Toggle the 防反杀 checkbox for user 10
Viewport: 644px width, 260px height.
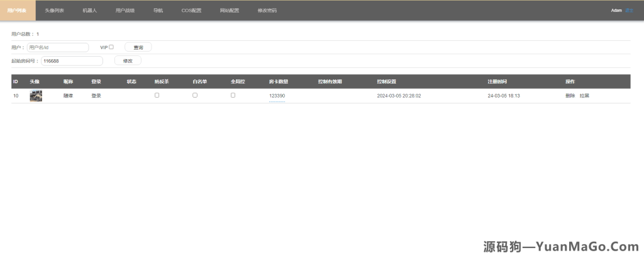157,95
